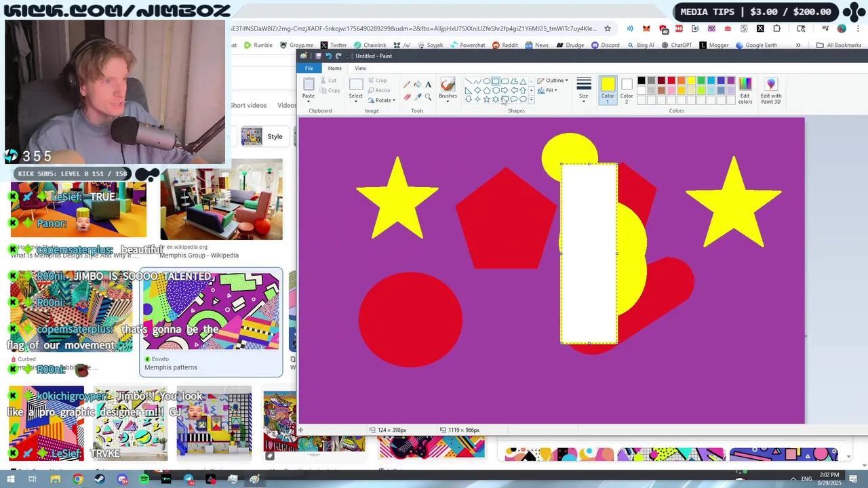Choose the Rectangle shape in Shapes gallery
Viewport: 868px width, 488px height.
click(x=496, y=81)
